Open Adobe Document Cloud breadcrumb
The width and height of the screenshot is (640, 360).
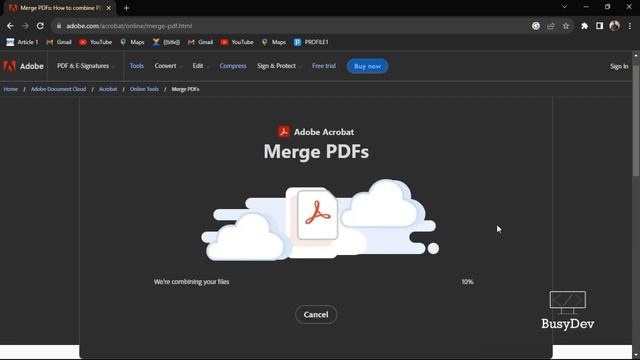click(x=58, y=89)
